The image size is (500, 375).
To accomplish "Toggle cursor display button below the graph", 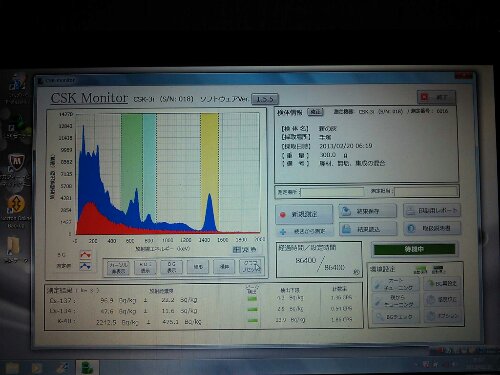I will coord(118,268).
